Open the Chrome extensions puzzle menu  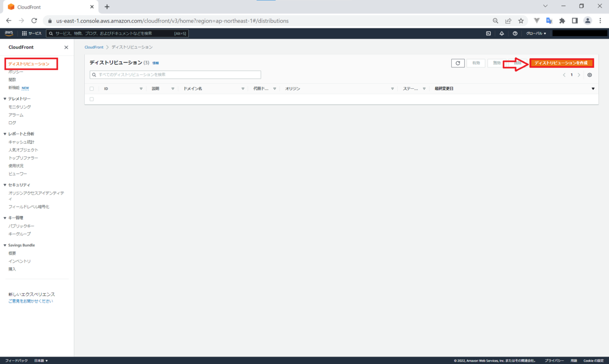(562, 21)
